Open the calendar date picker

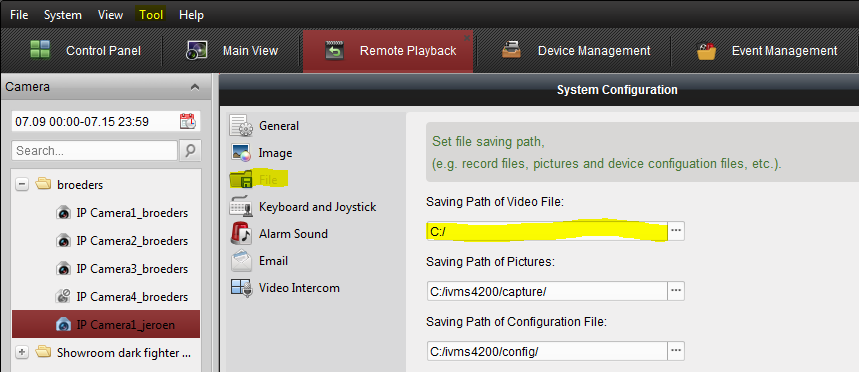[x=187, y=121]
